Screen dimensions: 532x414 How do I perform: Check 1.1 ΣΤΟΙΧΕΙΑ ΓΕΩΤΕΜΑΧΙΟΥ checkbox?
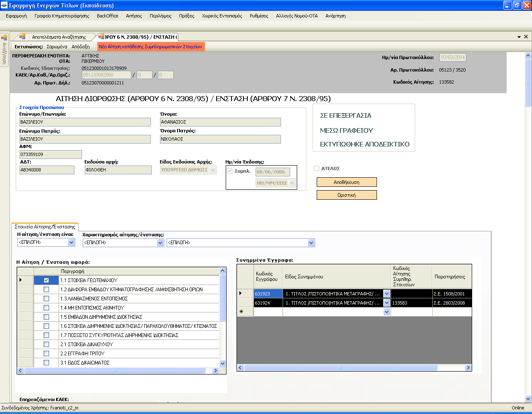pyautogui.click(x=46, y=280)
